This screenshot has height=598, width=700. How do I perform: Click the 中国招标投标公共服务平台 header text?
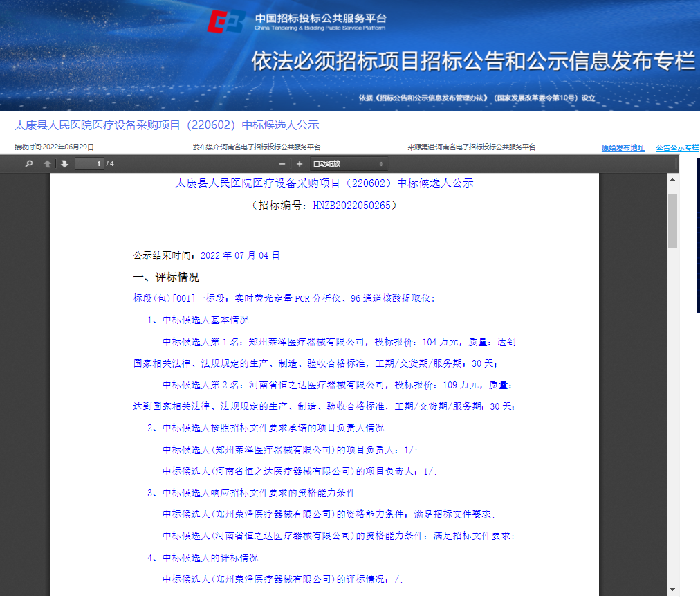click(x=320, y=18)
